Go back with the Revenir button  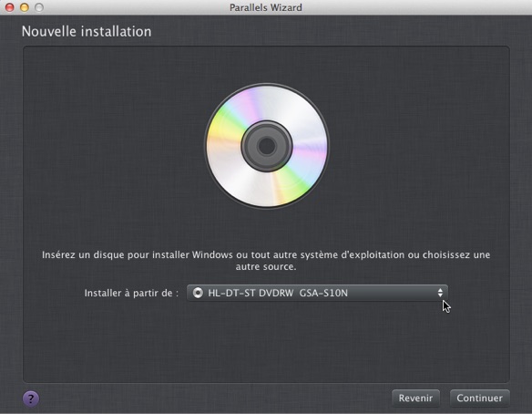(x=415, y=398)
